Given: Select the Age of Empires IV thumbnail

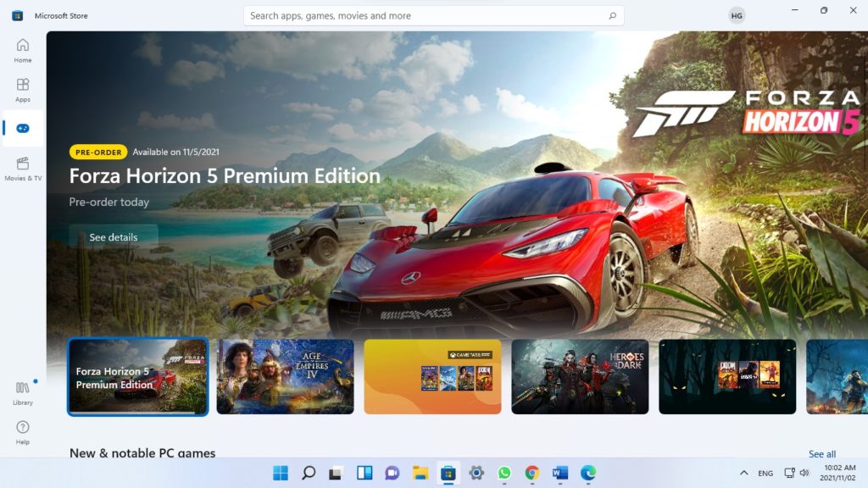Looking at the screenshot, I should point(285,376).
